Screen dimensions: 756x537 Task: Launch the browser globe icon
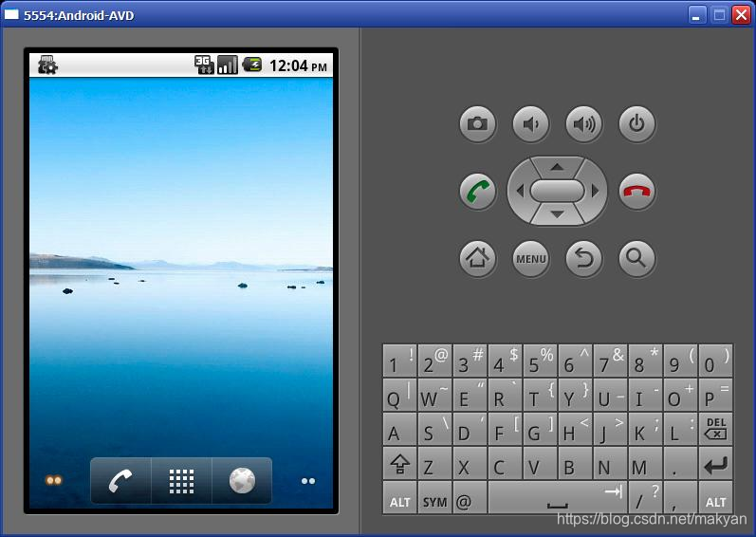(x=242, y=481)
